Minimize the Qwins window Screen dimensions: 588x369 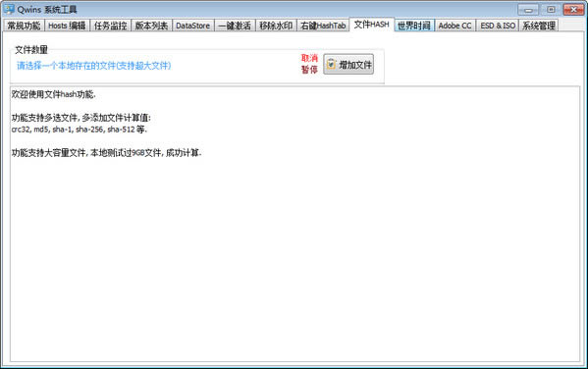coord(528,10)
